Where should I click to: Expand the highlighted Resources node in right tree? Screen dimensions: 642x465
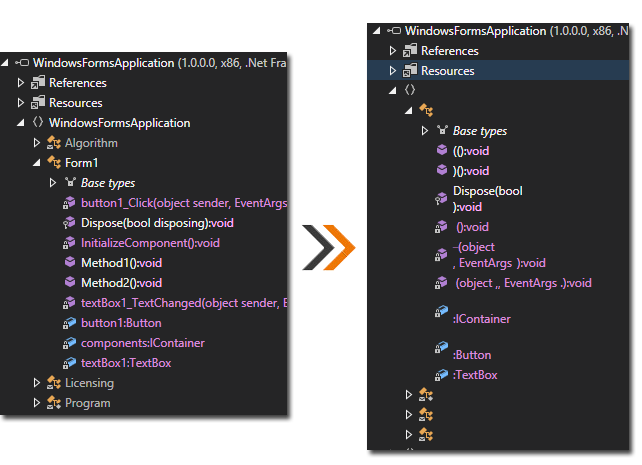click(x=393, y=71)
